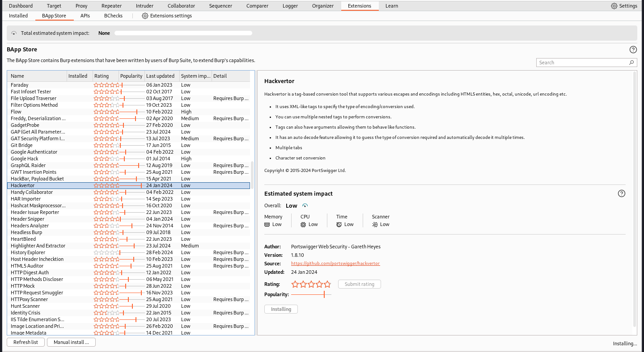
Task: Open the BChecks sub-tab
Action: 114,16
